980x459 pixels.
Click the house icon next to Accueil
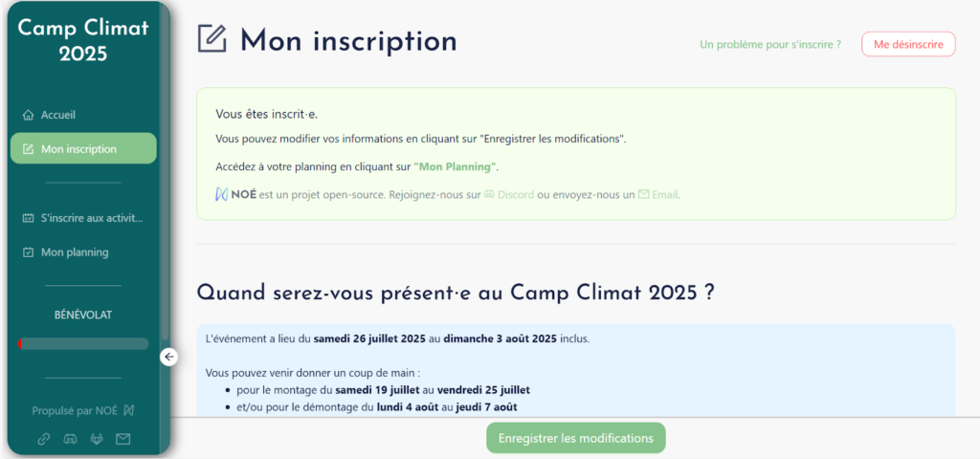(28, 116)
